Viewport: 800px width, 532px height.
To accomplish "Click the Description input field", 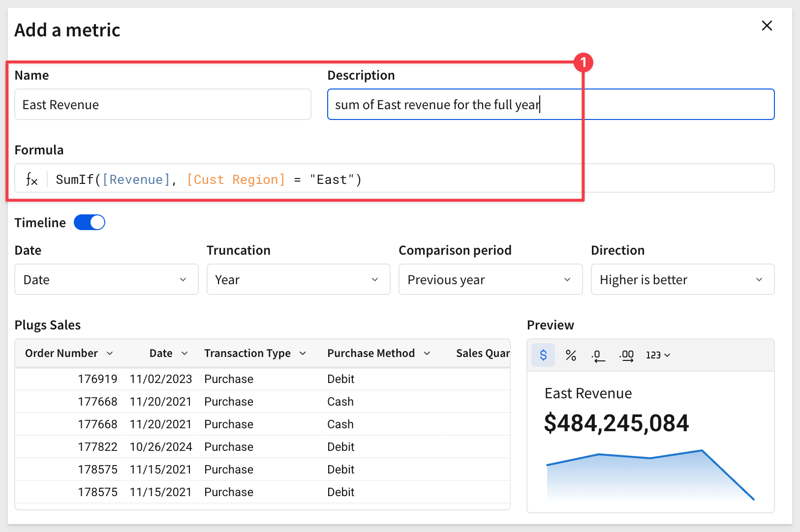I will [551, 104].
